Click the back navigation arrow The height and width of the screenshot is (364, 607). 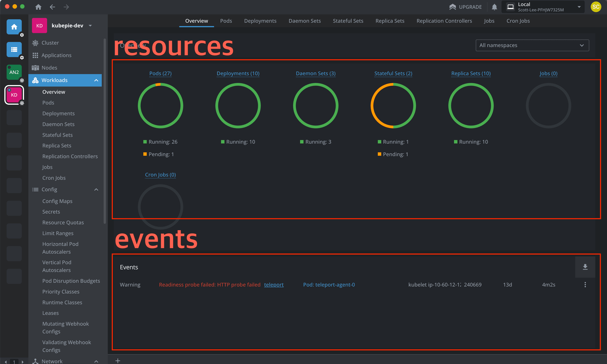[52, 7]
